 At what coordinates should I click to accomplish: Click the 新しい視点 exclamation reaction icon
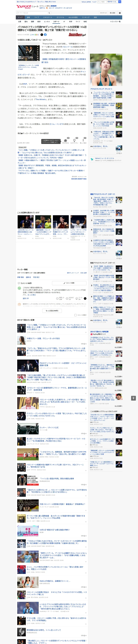83,141
